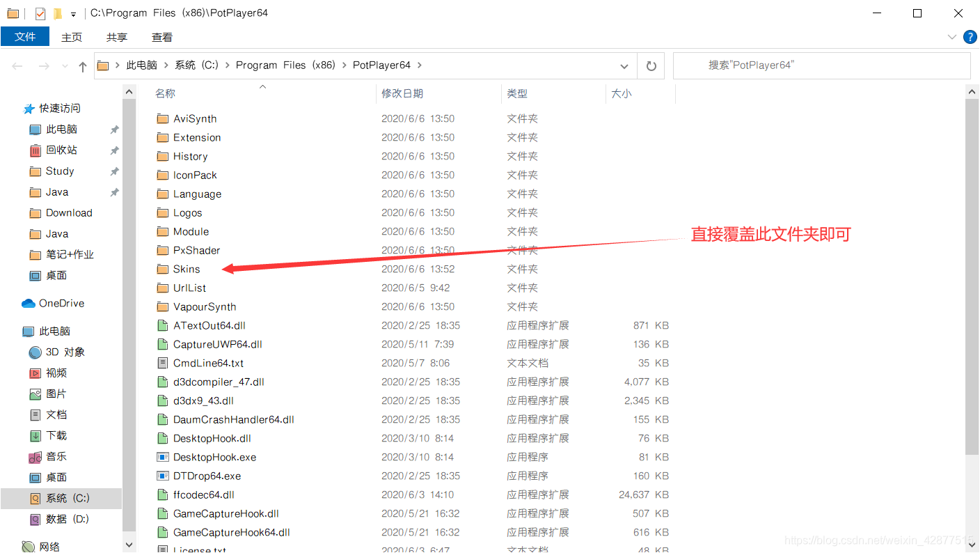Screen dimensions: 980x553
Task: Click the 数据 (D:) drive icon
Action: 35,519
